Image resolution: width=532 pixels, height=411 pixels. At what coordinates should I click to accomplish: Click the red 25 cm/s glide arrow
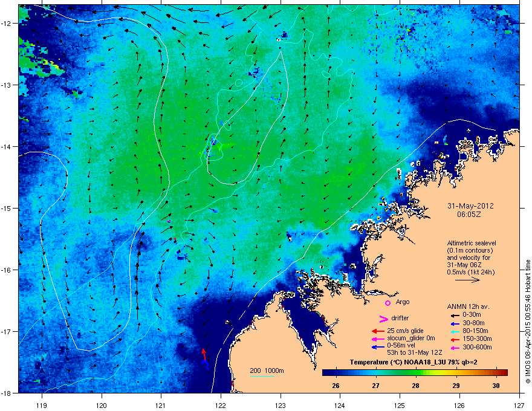click(x=378, y=331)
